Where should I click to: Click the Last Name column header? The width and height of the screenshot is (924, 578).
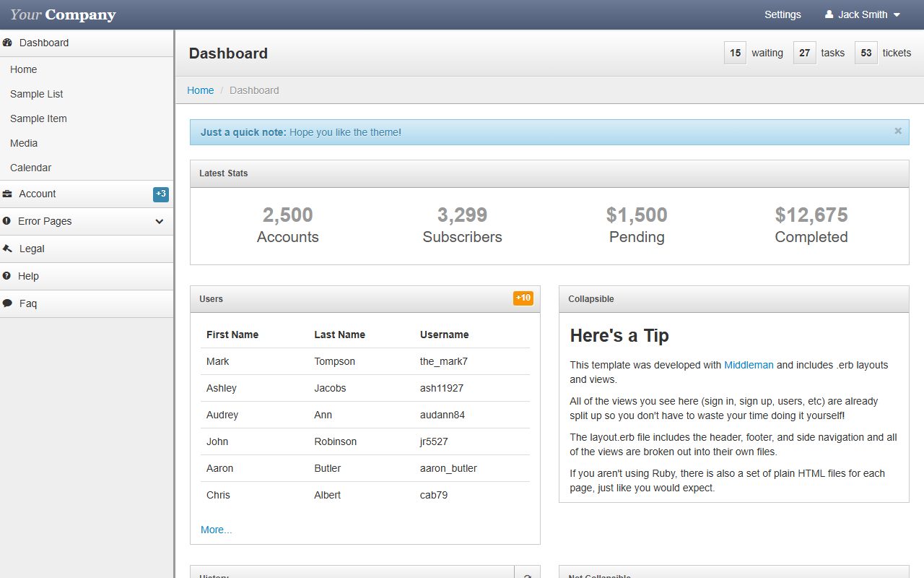coord(339,335)
